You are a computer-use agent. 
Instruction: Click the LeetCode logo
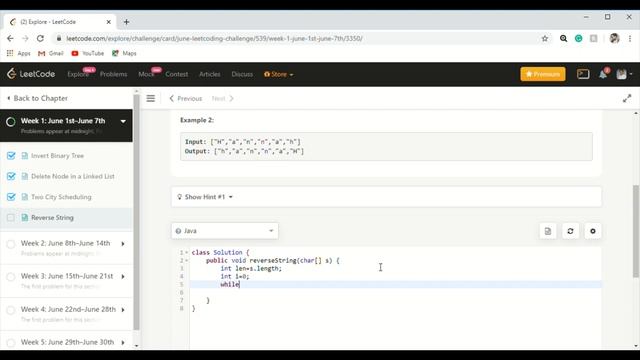31,74
